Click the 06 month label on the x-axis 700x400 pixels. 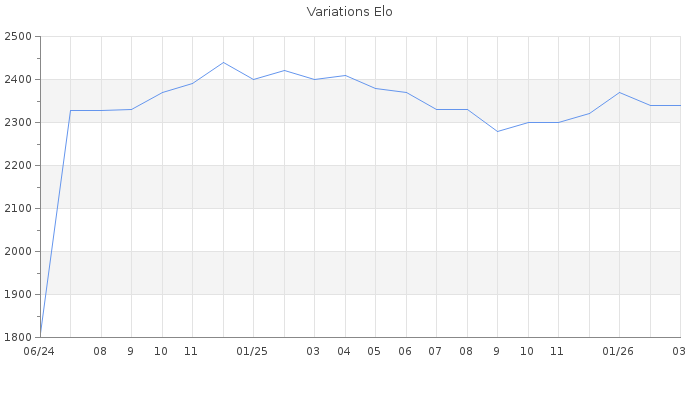point(405,351)
